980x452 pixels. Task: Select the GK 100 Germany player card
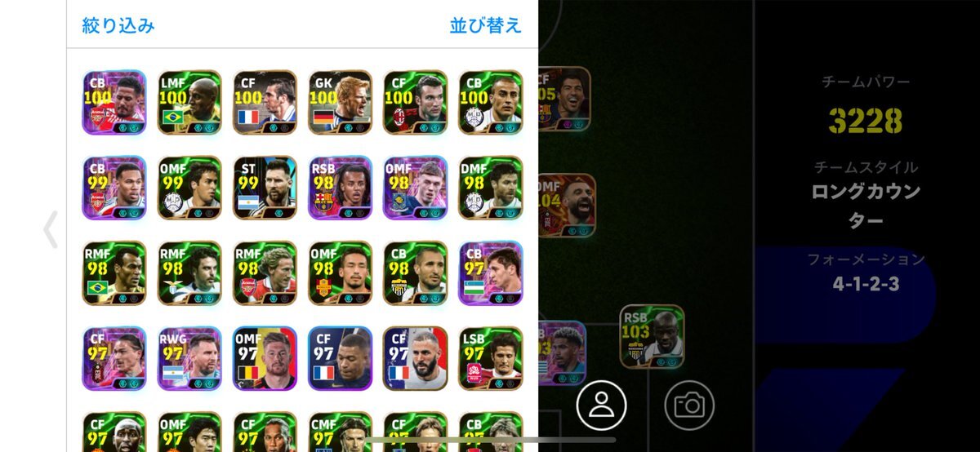point(341,102)
